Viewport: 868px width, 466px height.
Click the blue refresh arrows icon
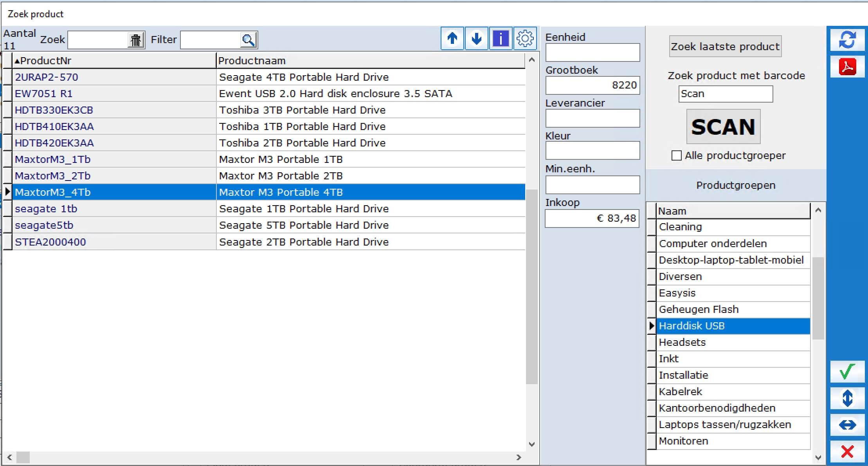coord(847,40)
